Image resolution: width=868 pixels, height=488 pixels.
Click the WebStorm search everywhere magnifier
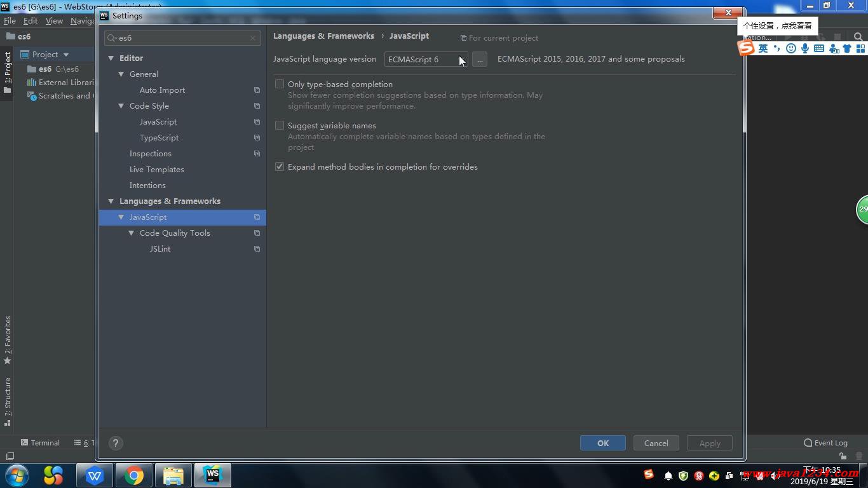pos(858,37)
